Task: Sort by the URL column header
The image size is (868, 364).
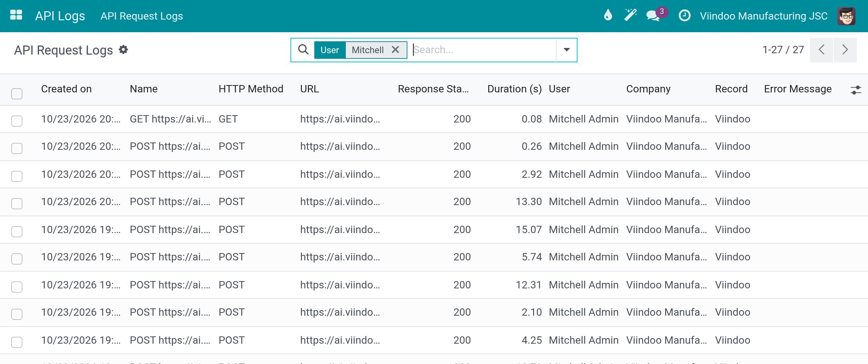Action: [x=310, y=89]
